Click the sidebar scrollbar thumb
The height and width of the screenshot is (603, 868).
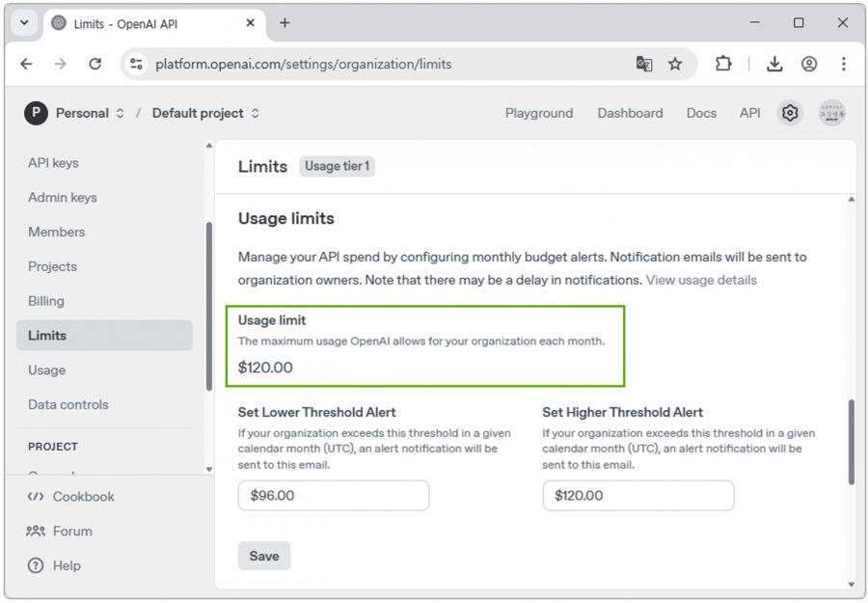pos(208,306)
